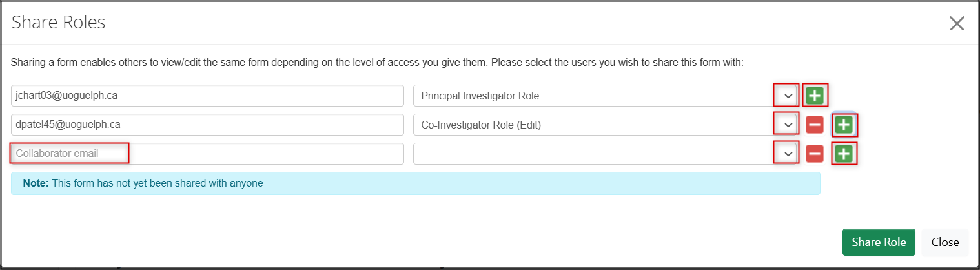Remove the dpatel45@uoguelph.ca row with the red minus
This screenshot has height=270, width=980.
click(815, 125)
